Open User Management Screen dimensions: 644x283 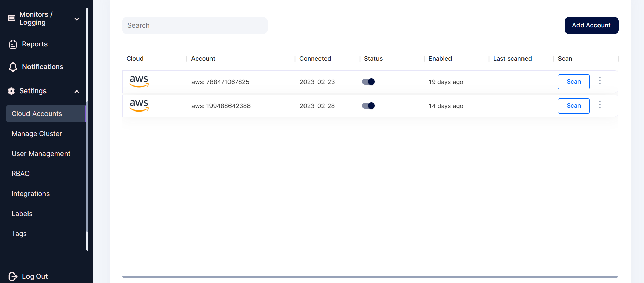click(x=41, y=154)
